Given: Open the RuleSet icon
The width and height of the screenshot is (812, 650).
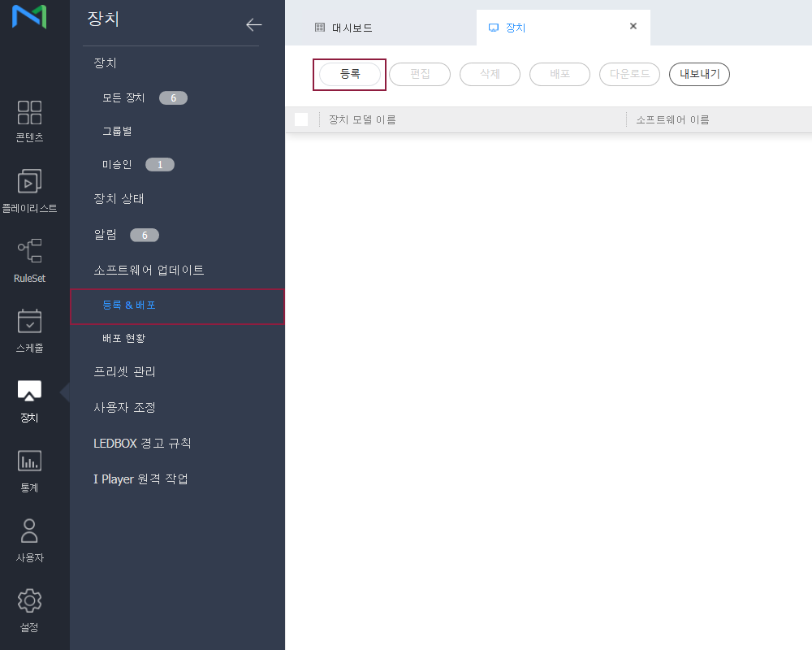Looking at the screenshot, I should [29, 252].
